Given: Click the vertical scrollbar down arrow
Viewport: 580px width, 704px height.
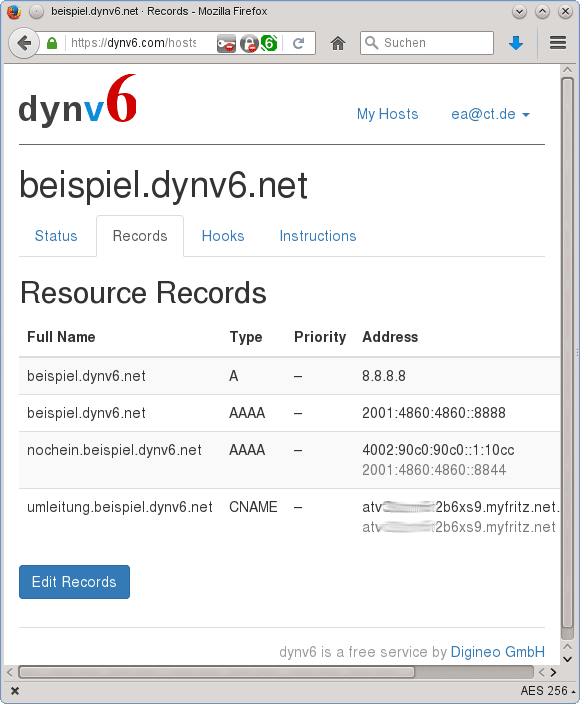Looking at the screenshot, I should click(567, 660).
